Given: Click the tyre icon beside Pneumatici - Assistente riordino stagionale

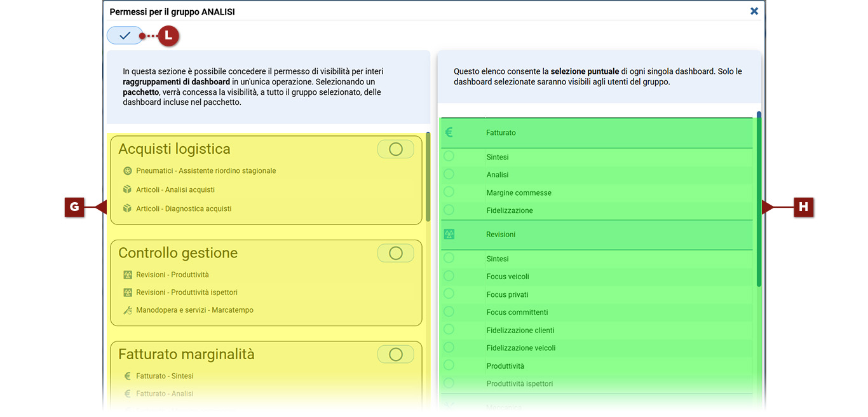Looking at the screenshot, I should (127, 171).
